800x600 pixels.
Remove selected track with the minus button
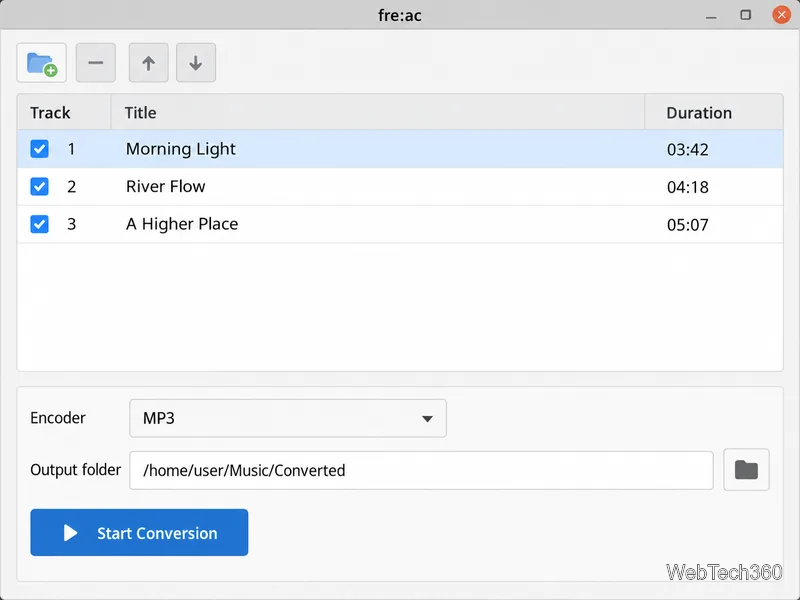pyautogui.click(x=95, y=63)
